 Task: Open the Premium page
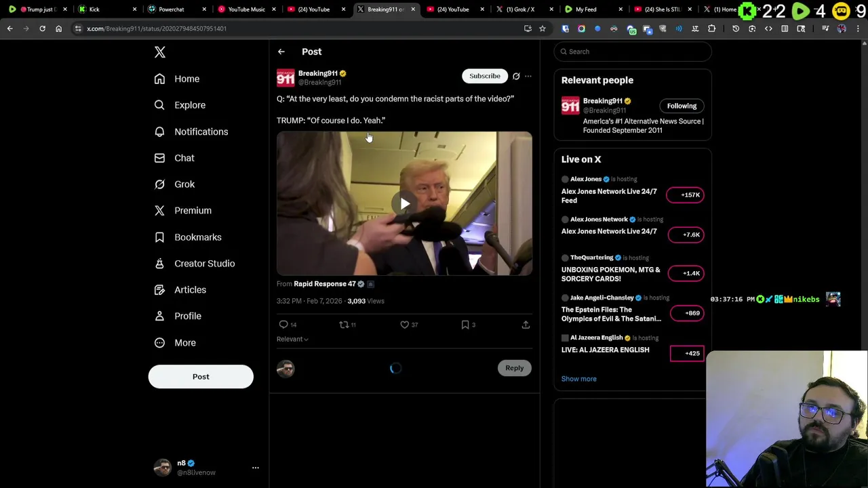pyautogui.click(x=183, y=211)
